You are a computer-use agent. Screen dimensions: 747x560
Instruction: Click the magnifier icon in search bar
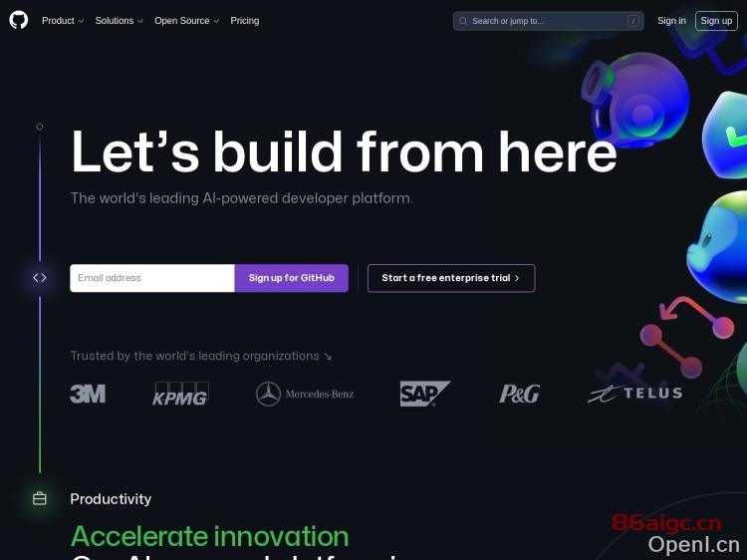click(x=463, y=21)
